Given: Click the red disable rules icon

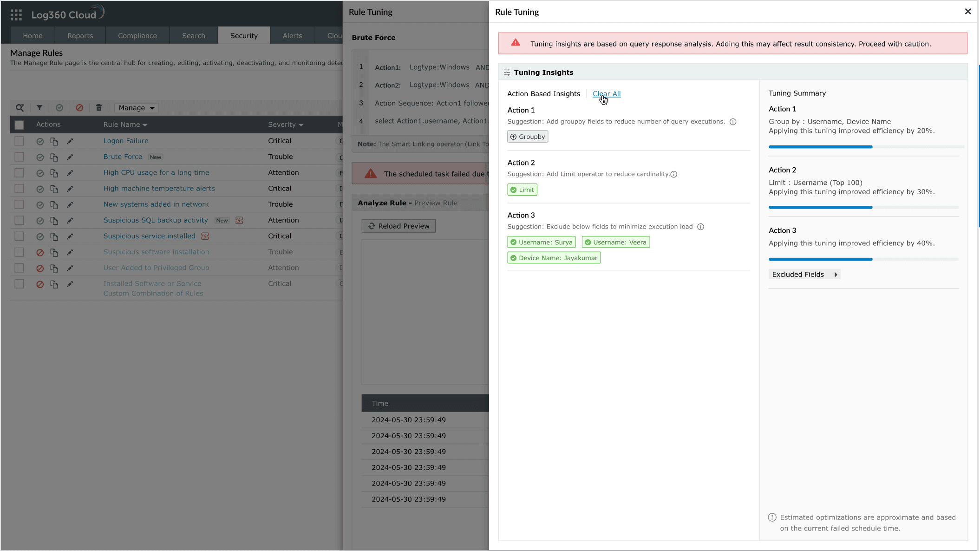Looking at the screenshot, I should coord(79,107).
